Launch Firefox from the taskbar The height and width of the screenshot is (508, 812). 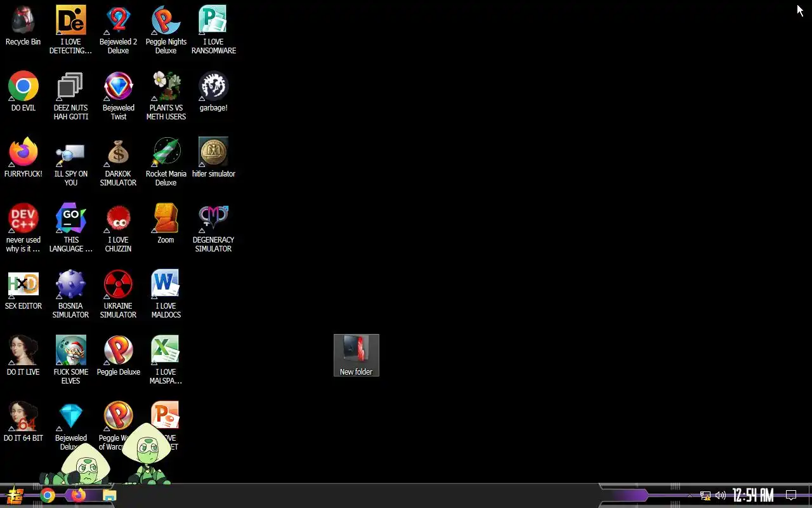78,496
